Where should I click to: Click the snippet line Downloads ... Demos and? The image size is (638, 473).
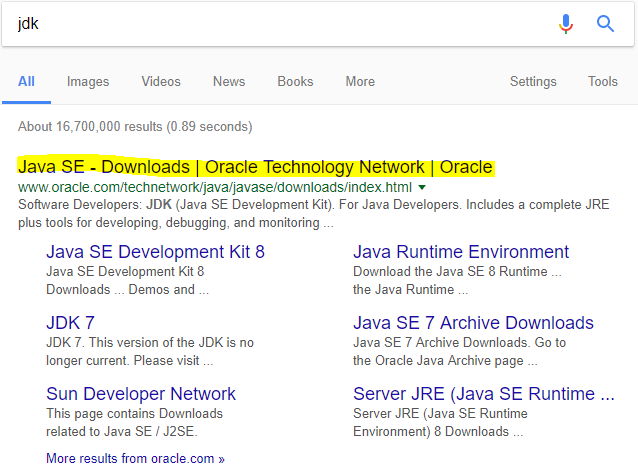tap(127, 289)
